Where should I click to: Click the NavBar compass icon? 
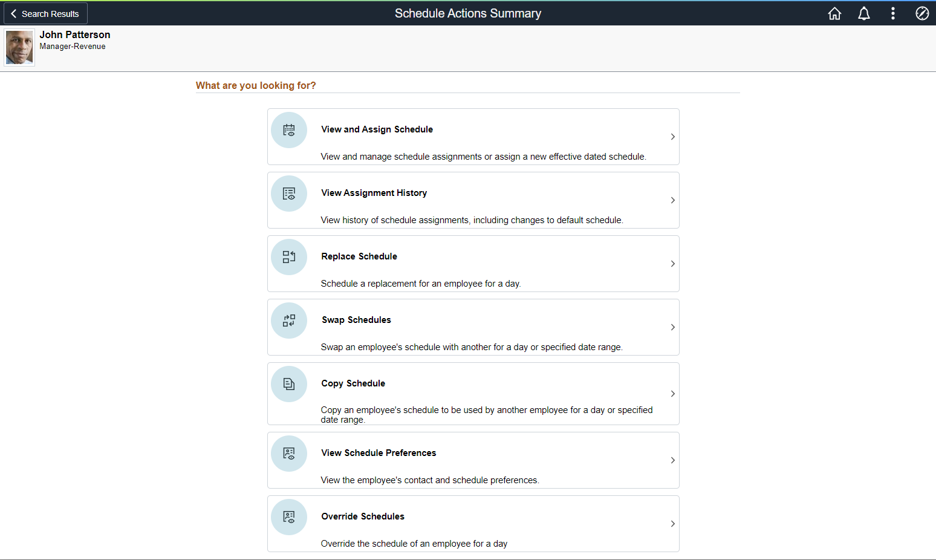pyautogui.click(x=922, y=13)
